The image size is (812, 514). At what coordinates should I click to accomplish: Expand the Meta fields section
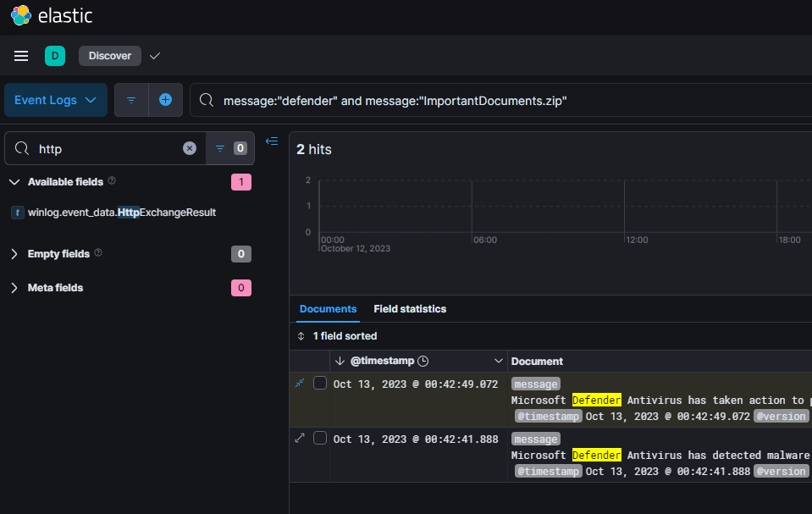14,288
